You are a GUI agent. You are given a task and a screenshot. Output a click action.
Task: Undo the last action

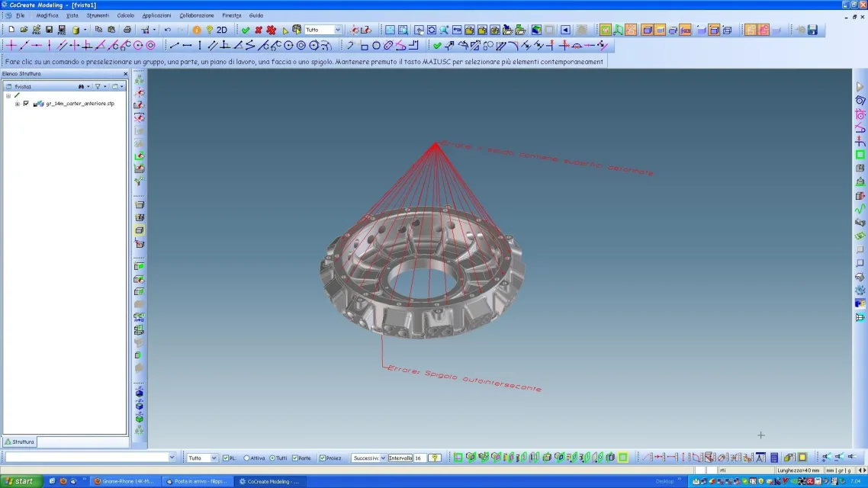tap(168, 30)
